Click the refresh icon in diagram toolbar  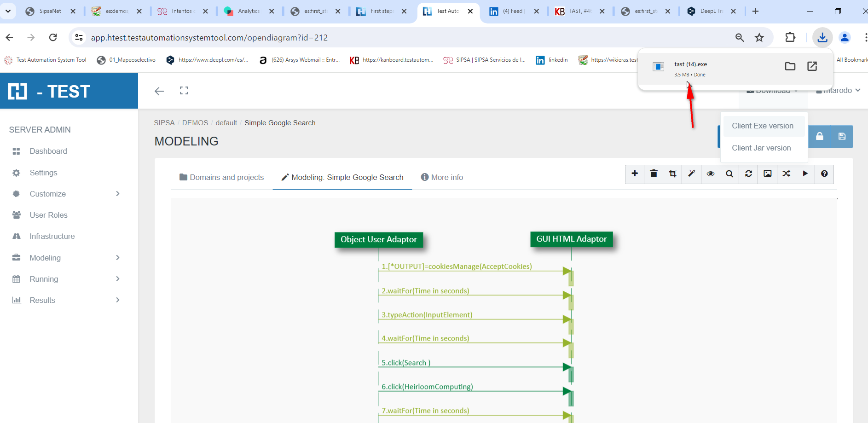(748, 174)
